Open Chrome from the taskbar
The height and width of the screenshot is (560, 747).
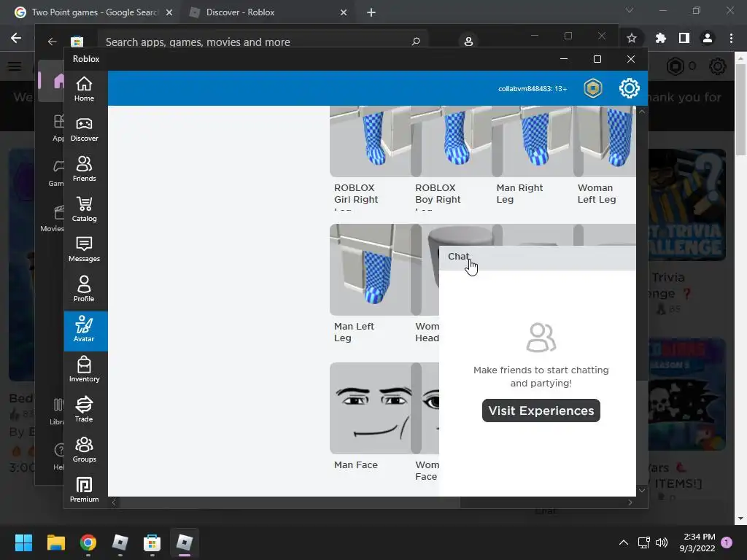pos(88,542)
